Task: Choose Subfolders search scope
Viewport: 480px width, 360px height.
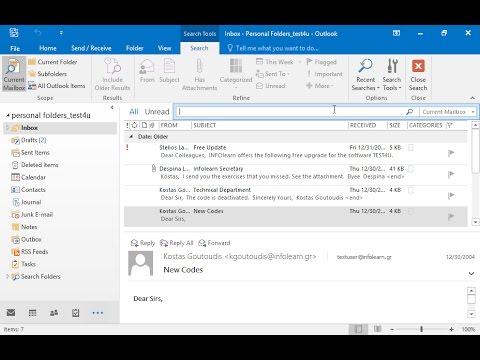Action: pyautogui.click(x=48, y=74)
